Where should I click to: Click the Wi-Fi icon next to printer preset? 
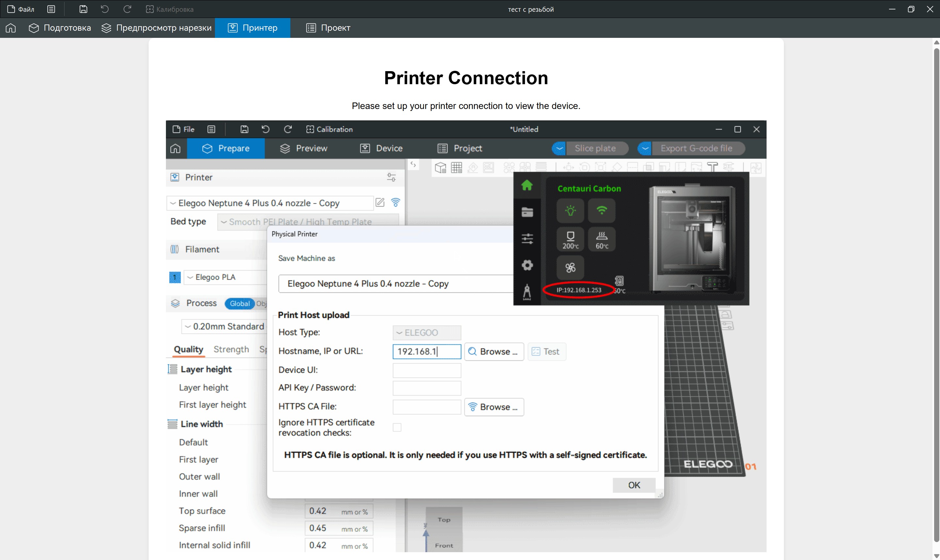396,203
